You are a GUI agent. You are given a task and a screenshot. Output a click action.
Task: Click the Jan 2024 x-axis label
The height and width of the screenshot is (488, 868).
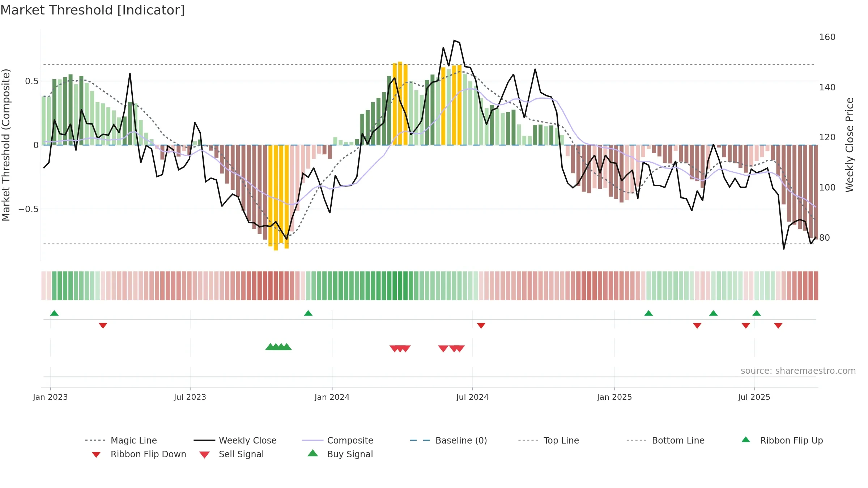(332, 397)
